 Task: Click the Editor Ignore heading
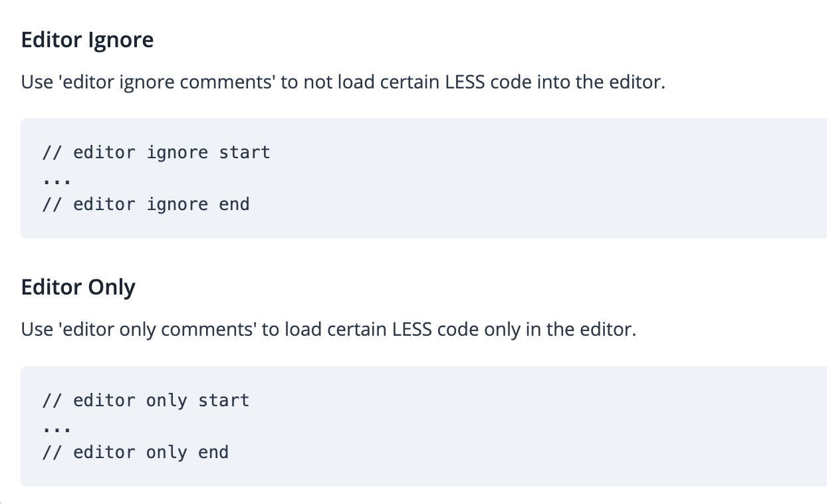coord(87,41)
